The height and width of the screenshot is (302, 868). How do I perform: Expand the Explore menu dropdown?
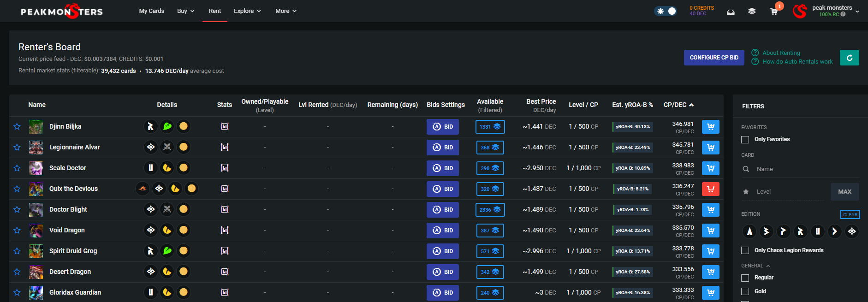(247, 11)
